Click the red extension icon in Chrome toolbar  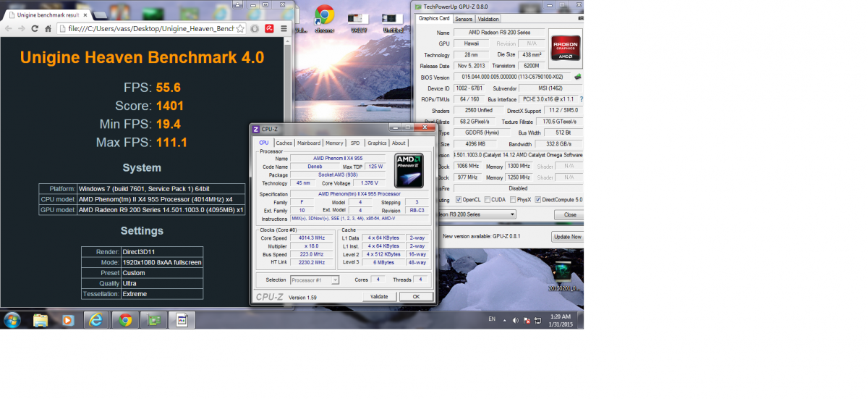coord(269,28)
